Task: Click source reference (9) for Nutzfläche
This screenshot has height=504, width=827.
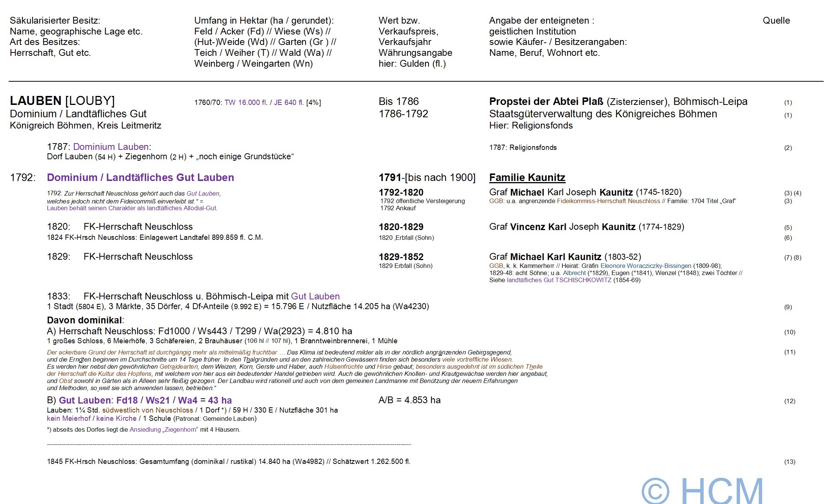Action: 788,307
